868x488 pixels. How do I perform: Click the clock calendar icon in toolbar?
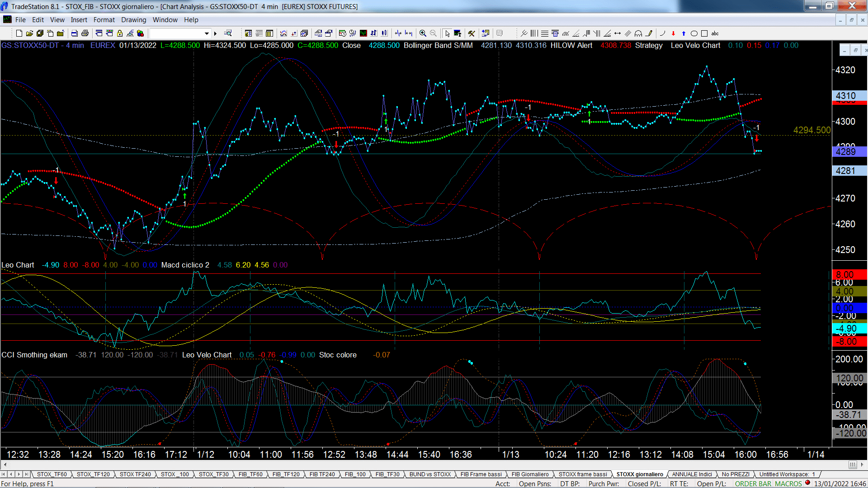[x=342, y=33]
